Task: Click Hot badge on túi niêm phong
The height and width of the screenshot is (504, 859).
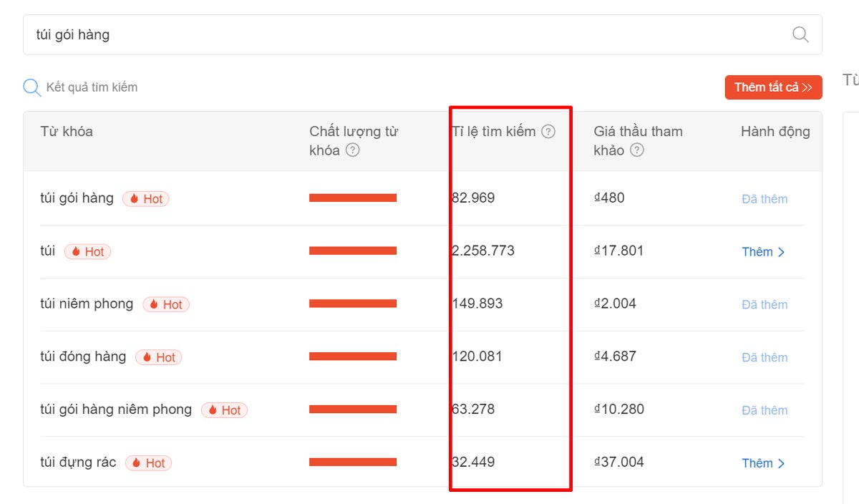Action: tap(166, 304)
